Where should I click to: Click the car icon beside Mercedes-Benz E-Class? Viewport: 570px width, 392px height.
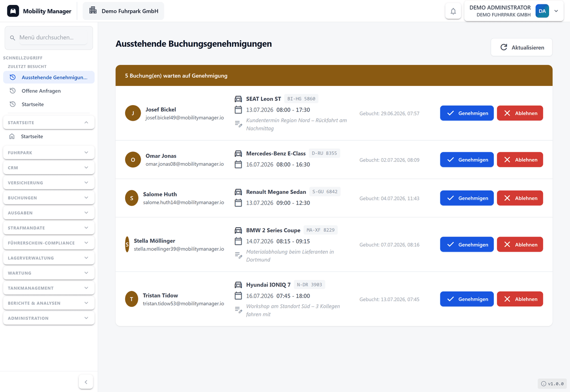pos(238,154)
